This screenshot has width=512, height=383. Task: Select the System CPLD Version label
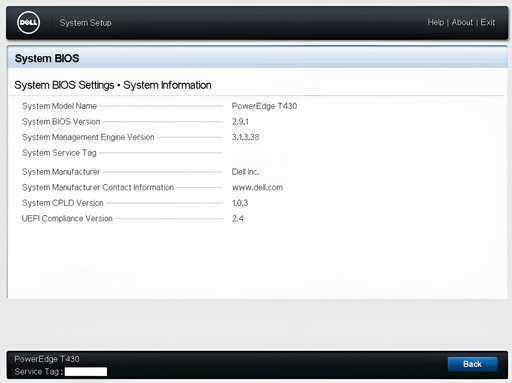click(x=63, y=203)
